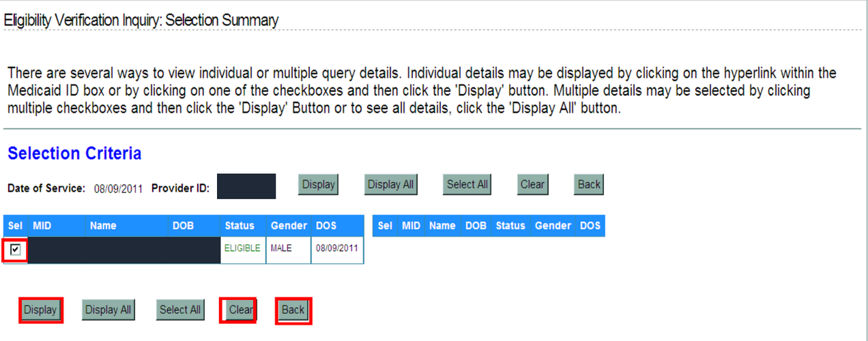Click the Eligibility Verification Inquiry page title
This screenshot has width=868, height=341.
pos(141,20)
